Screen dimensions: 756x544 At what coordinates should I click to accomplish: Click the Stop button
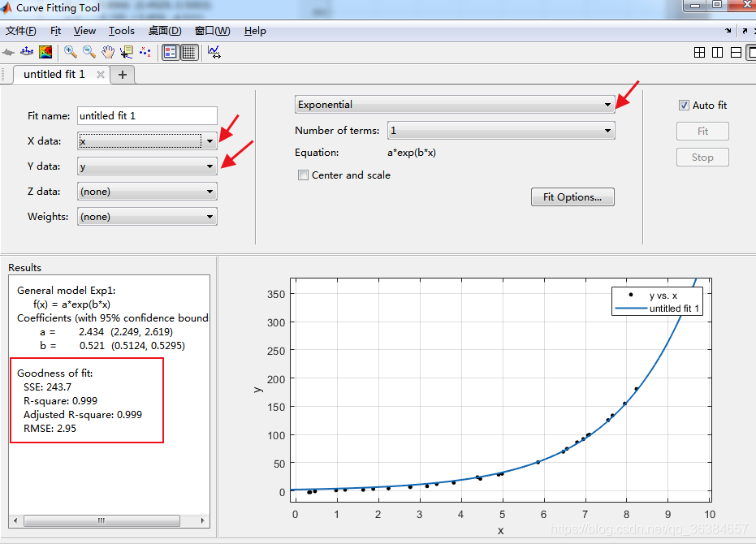(x=702, y=158)
